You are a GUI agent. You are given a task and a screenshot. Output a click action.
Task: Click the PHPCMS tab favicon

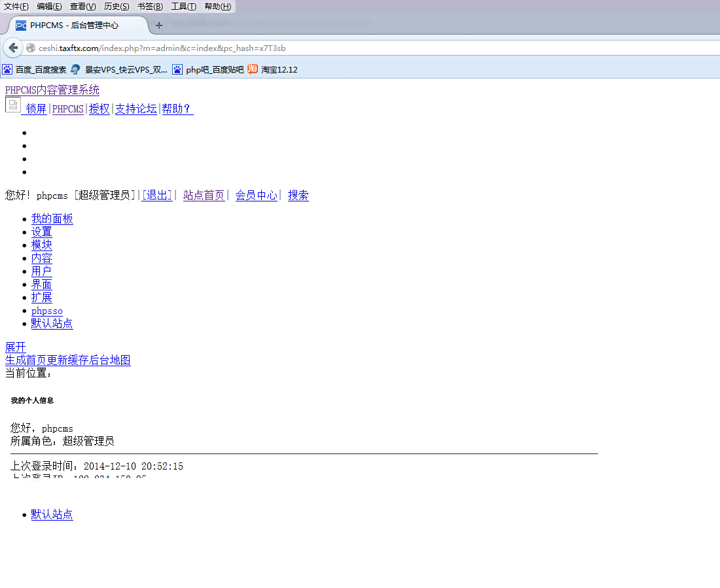pos(21,26)
